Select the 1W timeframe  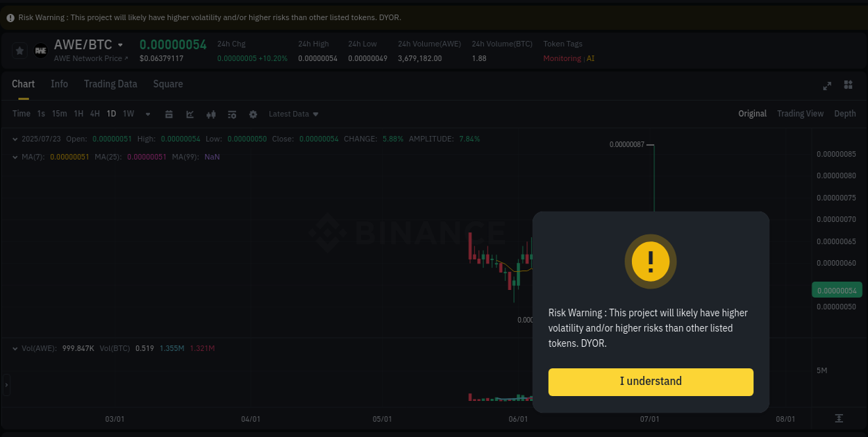coord(128,114)
